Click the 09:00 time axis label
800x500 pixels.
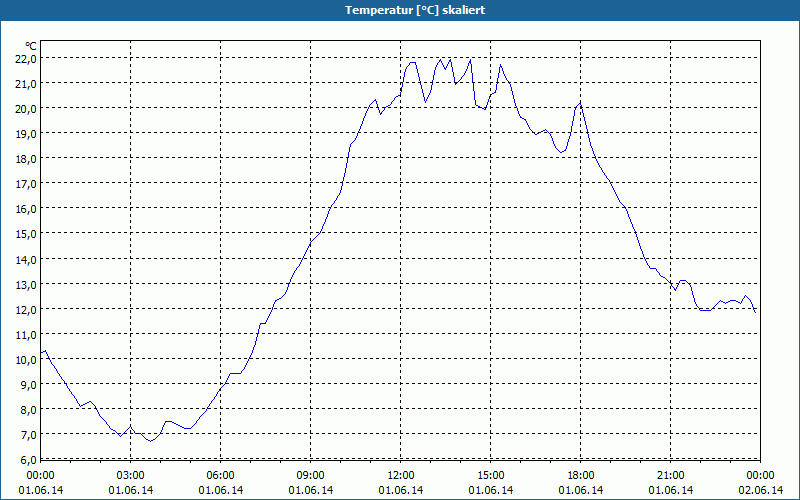[x=311, y=476]
